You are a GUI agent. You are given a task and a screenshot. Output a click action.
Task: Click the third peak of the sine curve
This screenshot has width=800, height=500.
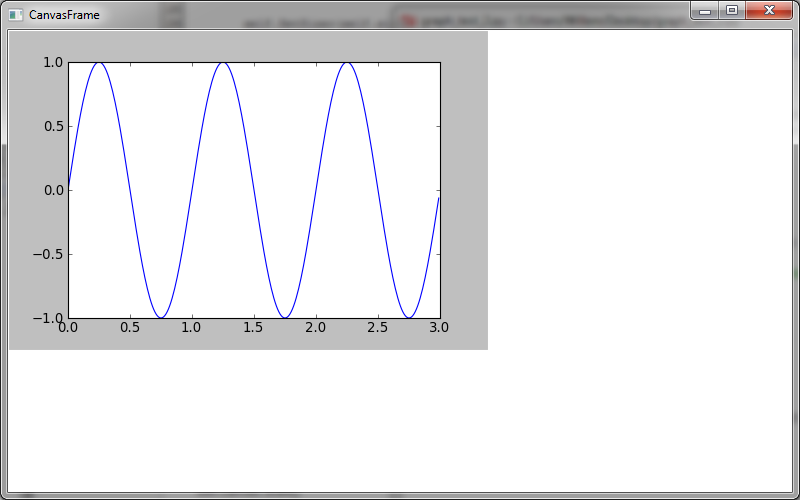click(346, 63)
